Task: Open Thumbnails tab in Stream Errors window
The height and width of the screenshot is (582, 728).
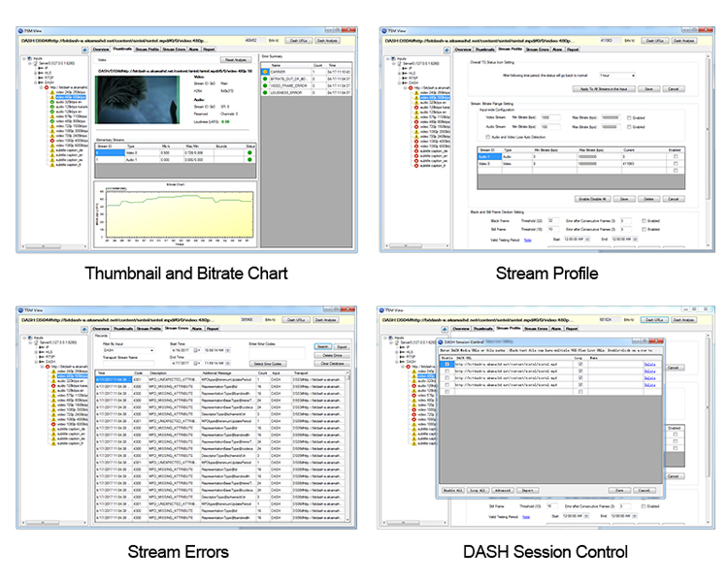Action: (x=123, y=329)
